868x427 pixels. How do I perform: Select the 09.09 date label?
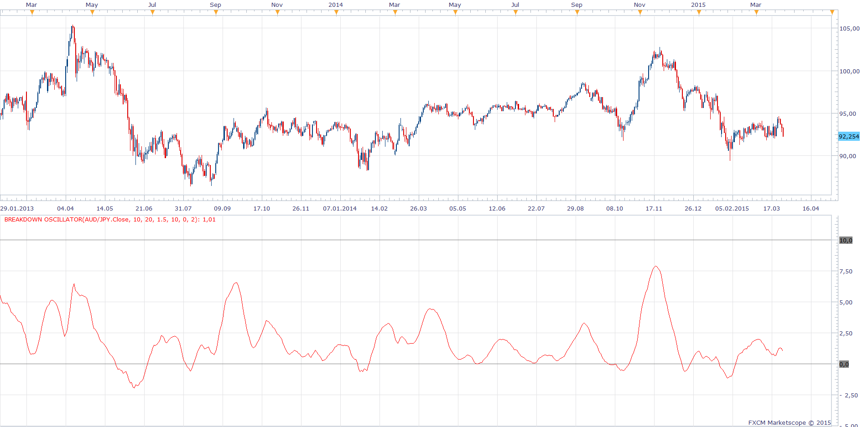tap(222, 208)
